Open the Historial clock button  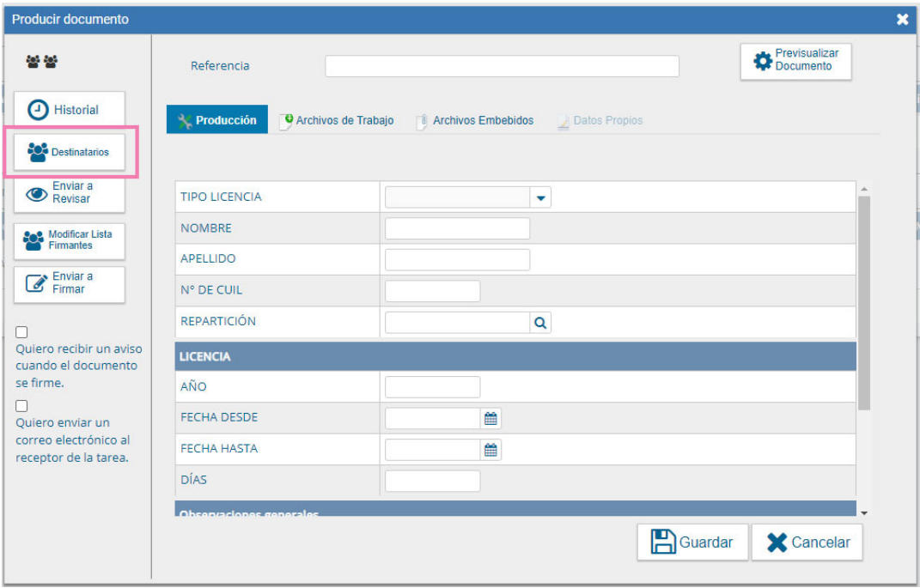coord(69,110)
